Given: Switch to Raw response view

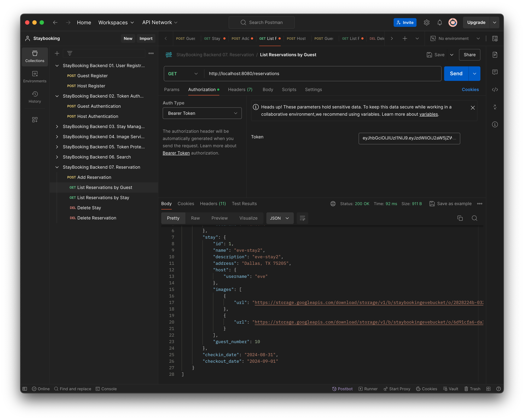Looking at the screenshot, I should pyautogui.click(x=195, y=218).
